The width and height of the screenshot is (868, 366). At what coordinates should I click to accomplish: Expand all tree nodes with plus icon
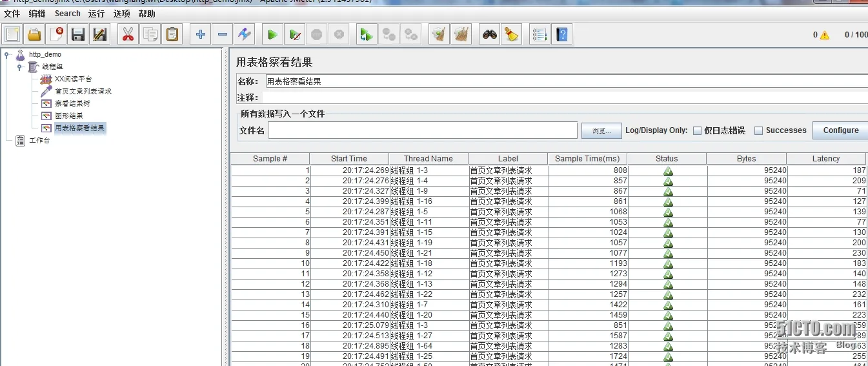pyautogui.click(x=201, y=34)
